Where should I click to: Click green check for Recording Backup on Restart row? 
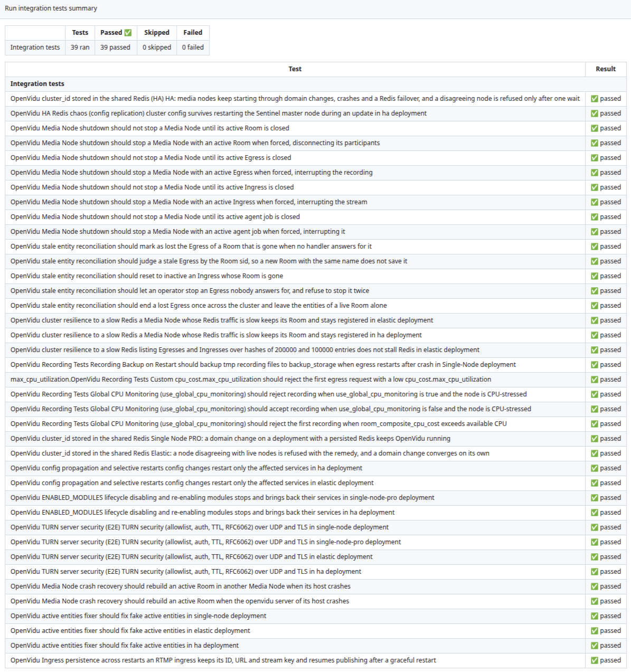point(595,365)
